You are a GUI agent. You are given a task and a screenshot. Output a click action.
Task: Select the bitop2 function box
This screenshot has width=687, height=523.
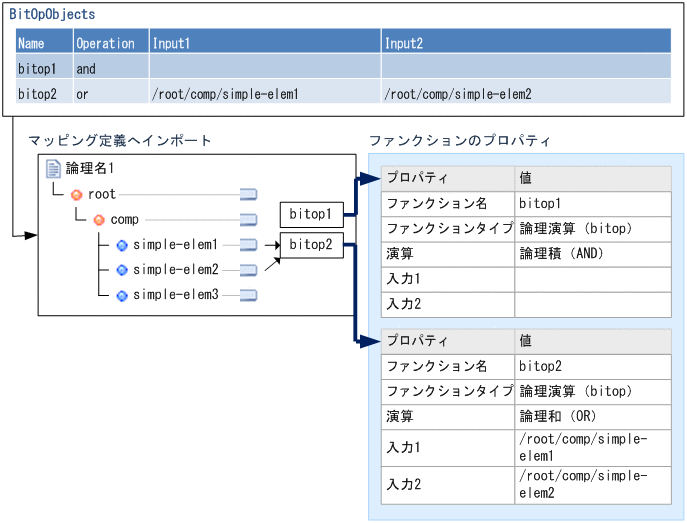[x=311, y=245]
